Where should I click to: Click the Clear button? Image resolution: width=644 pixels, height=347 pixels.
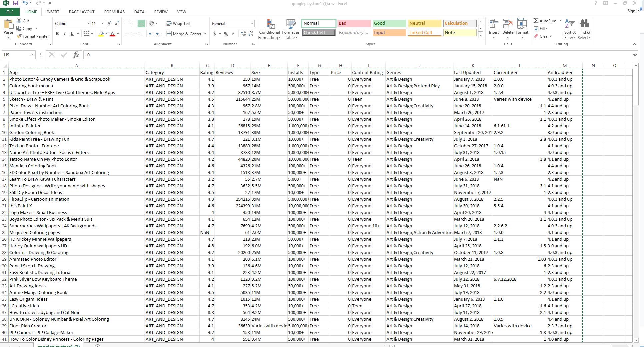(543, 36)
